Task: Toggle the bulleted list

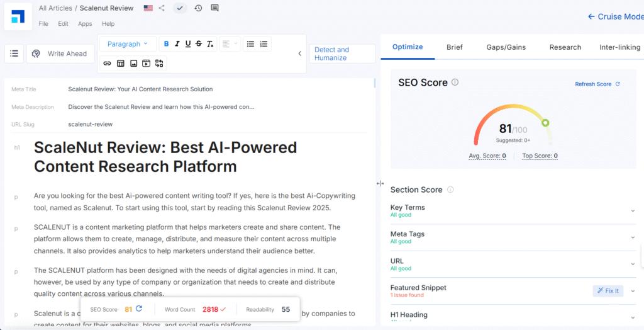Action: click(250, 44)
